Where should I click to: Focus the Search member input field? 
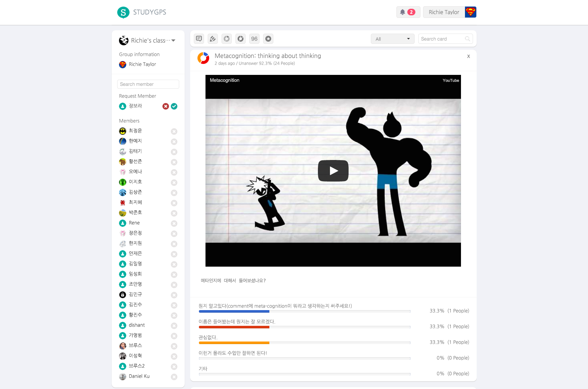148,84
